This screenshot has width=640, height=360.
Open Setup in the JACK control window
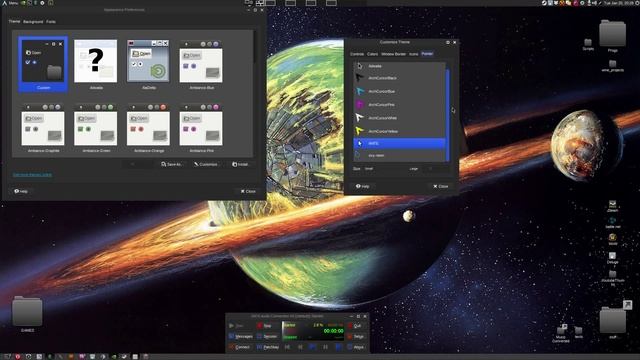(x=356, y=336)
